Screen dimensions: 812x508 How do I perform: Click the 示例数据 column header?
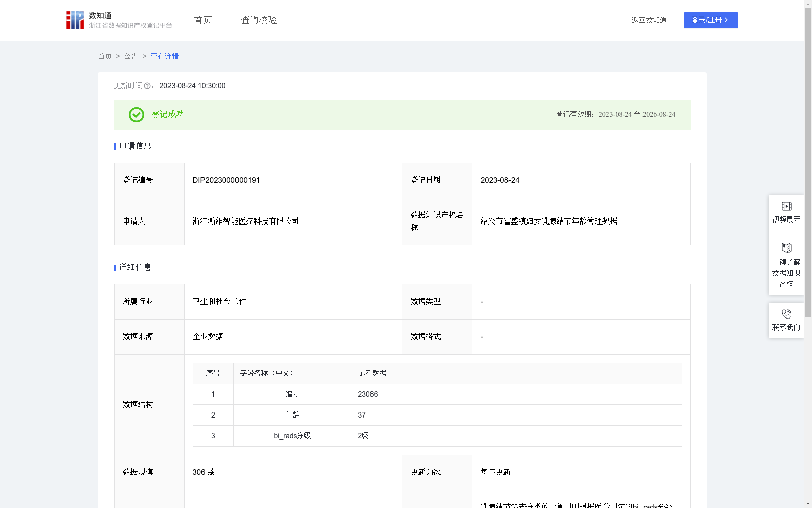517,373
